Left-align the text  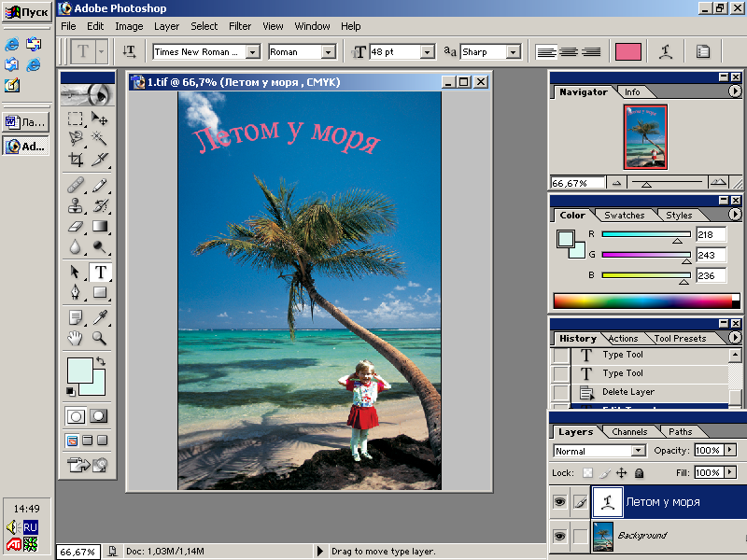[546, 52]
